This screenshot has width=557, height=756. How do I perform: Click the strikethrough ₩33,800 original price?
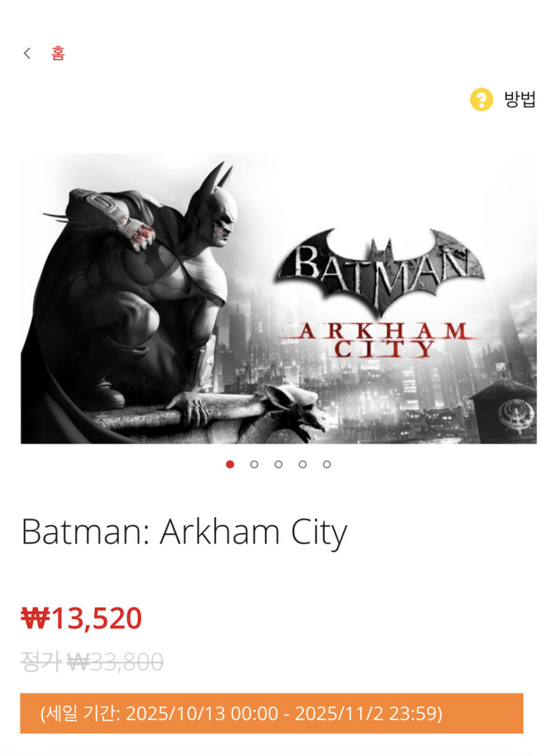(x=116, y=661)
